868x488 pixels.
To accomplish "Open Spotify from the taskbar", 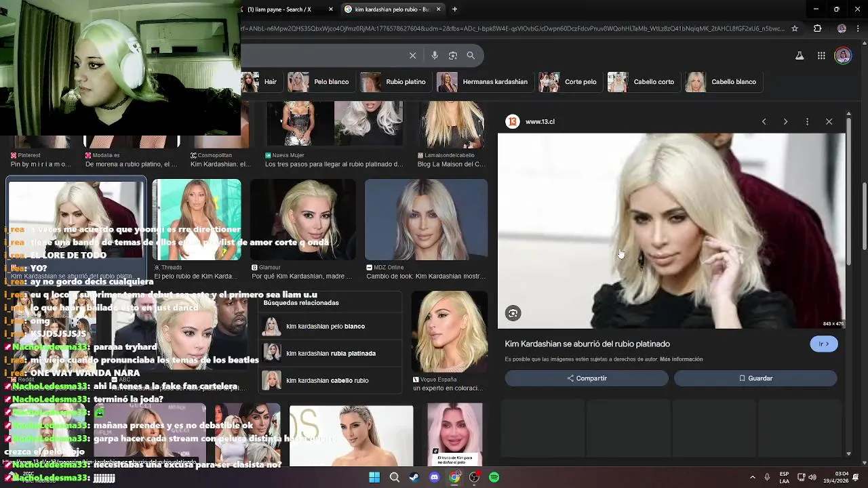I will click(494, 477).
